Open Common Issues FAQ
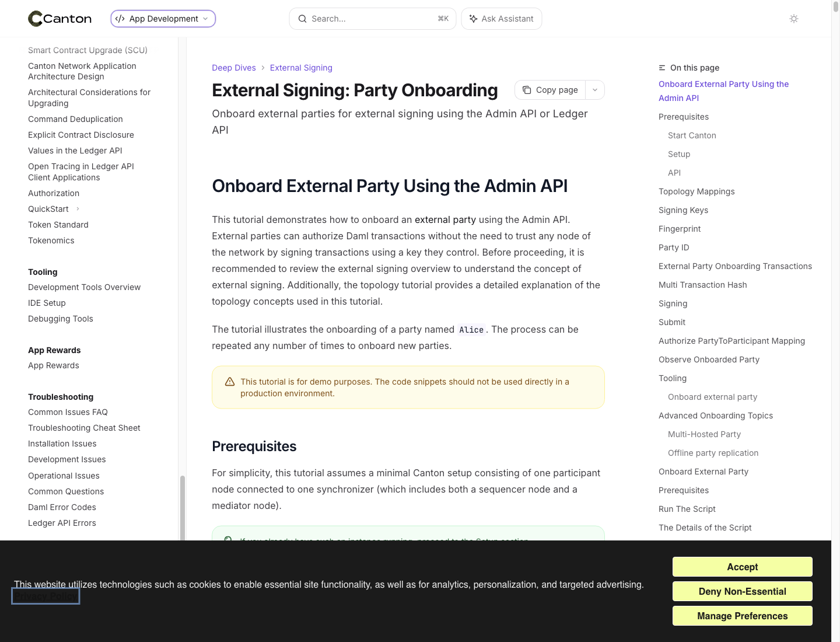Viewport: 840px width, 642px height. click(x=68, y=412)
